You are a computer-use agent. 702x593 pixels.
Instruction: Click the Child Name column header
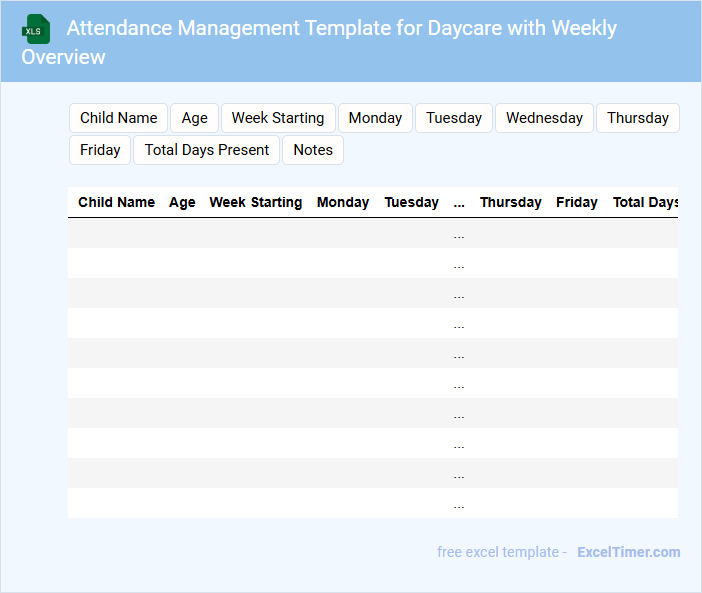116,202
